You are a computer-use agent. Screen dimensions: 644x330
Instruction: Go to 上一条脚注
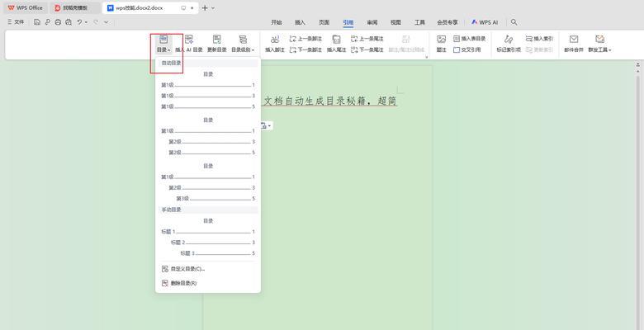coord(305,39)
